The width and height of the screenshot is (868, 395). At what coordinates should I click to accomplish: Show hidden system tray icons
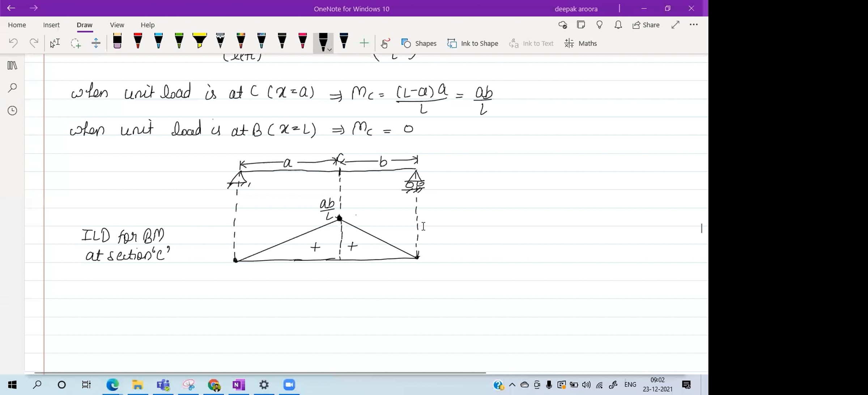512,385
